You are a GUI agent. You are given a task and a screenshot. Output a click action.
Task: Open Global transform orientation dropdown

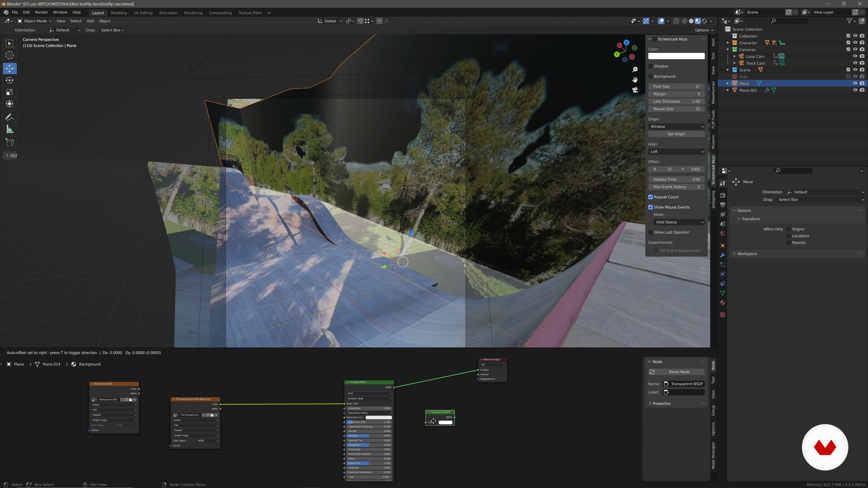click(x=330, y=21)
